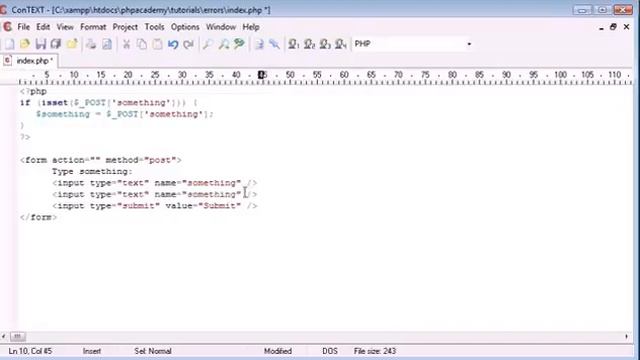
Task: Click the Find Next icon
Action: [224, 44]
